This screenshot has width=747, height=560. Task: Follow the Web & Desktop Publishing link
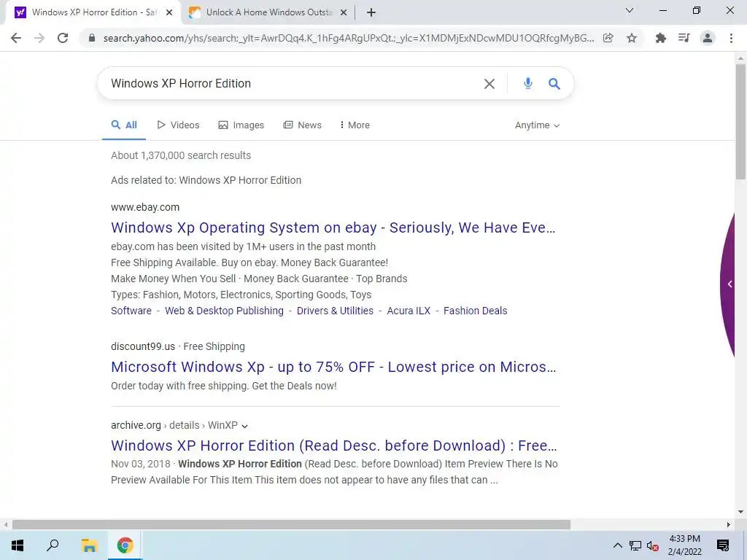point(224,311)
